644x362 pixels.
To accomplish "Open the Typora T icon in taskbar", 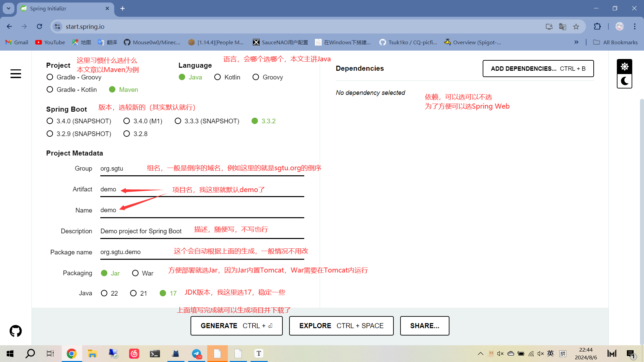I will (259, 354).
